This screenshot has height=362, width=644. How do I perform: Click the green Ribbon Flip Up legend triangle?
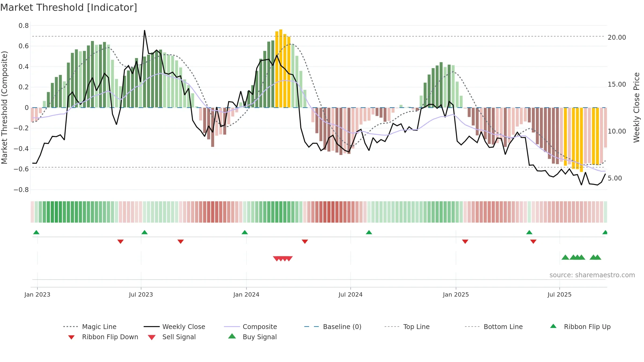[x=553, y=326]
